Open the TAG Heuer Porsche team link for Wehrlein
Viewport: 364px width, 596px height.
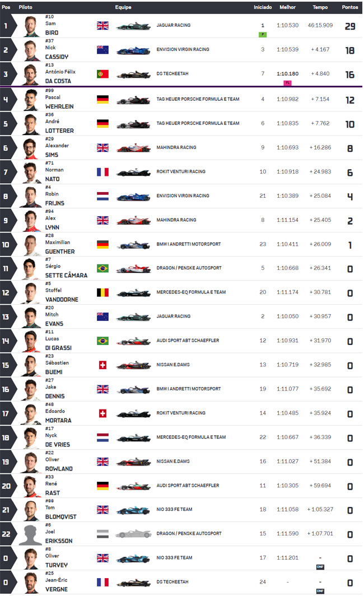[198, 99]
